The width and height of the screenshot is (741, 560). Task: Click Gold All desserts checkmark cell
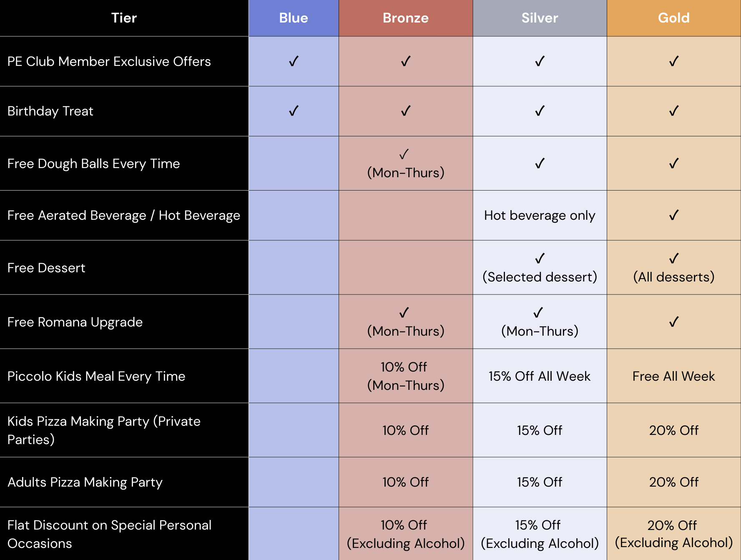pos(674,268)
